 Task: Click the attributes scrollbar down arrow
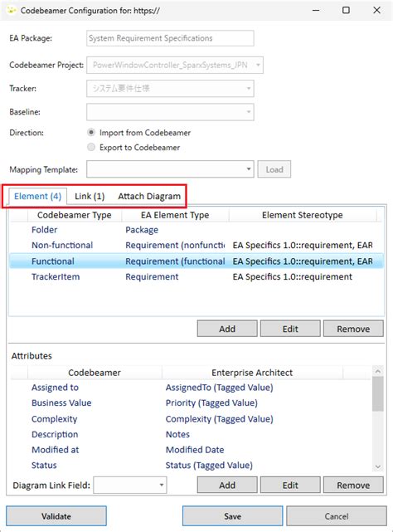point(378,467)
